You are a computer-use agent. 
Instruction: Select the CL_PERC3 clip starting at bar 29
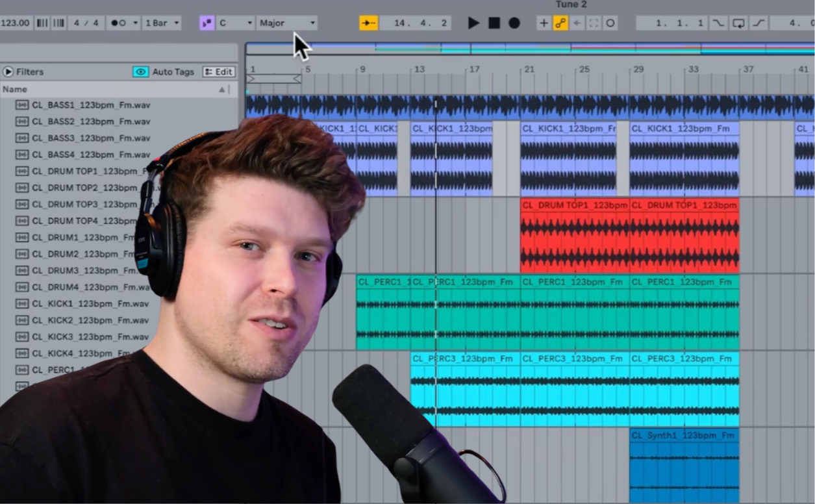tap(684, 388)
